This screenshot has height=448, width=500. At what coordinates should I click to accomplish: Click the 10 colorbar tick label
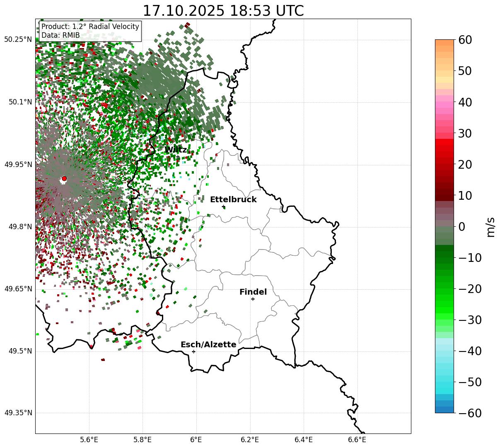465,195
